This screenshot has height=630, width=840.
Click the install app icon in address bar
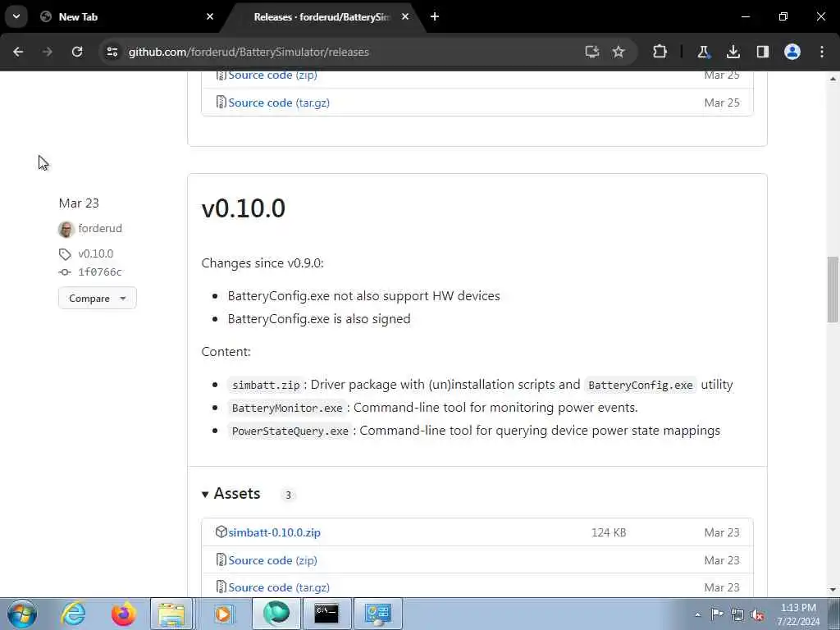coord(592,52)
